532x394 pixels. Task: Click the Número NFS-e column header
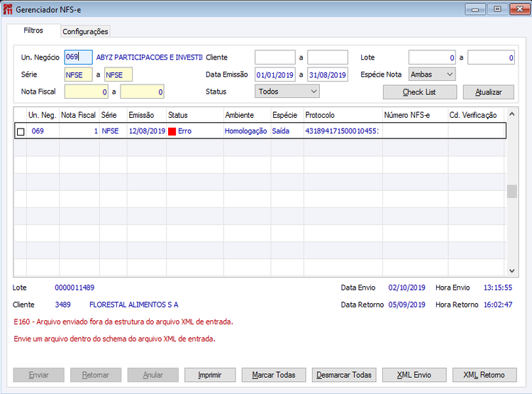415,115
